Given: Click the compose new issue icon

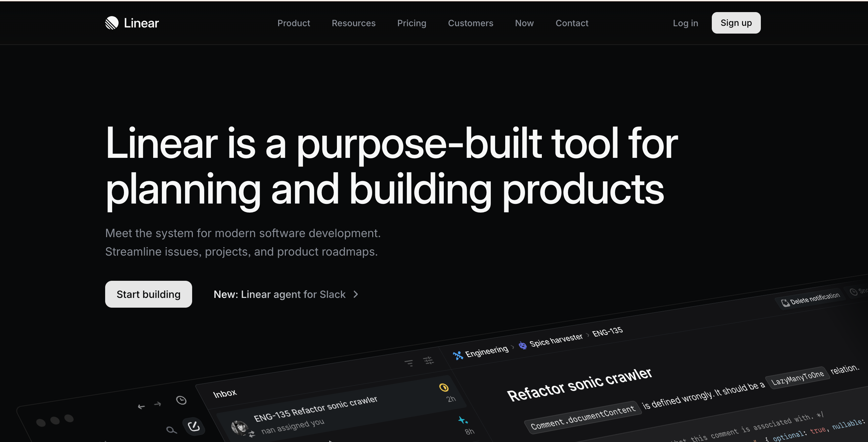Looking at the screenshot, I should pyautogui.click(x=194, y=426).
